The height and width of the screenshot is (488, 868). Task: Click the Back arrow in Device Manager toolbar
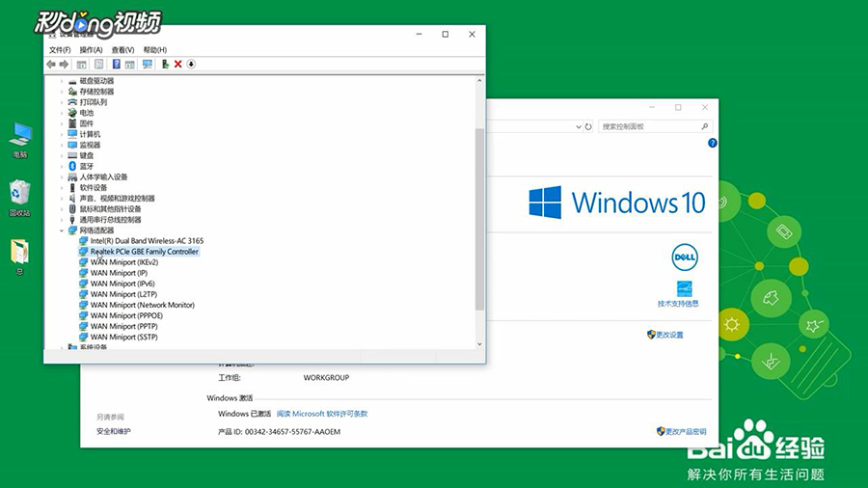51,65
